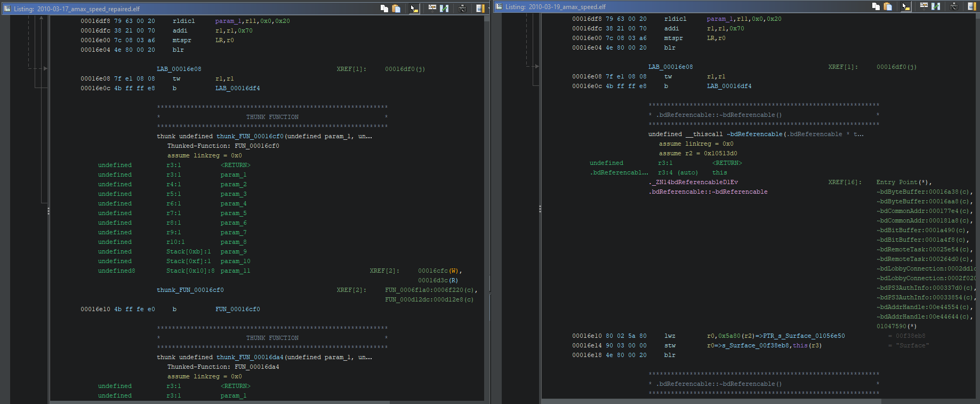Follow XREF ~bdAddrHandle:00e44554(c)
This screenshot has height=404, width=980.
[x=924, y=307]
